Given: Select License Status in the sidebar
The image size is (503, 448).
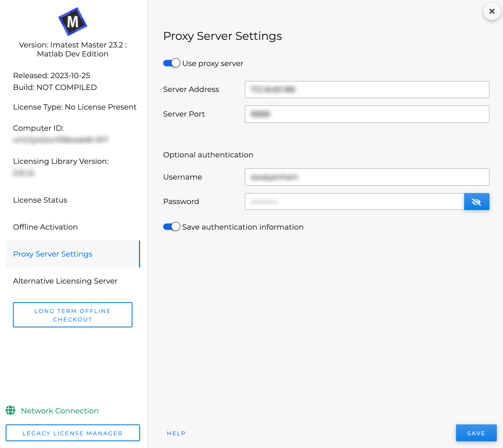Looking at the screenshot, I should (40, 200).
